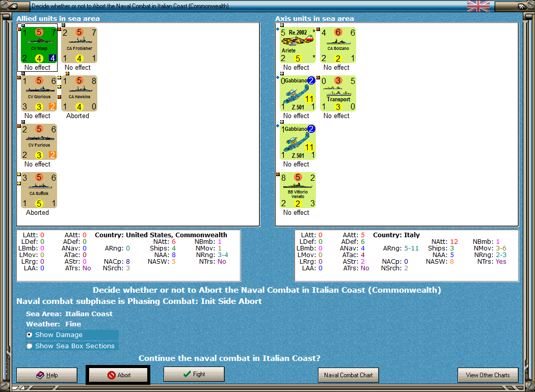Click the 'Weather: Fine' line

(x=53, y=324)
